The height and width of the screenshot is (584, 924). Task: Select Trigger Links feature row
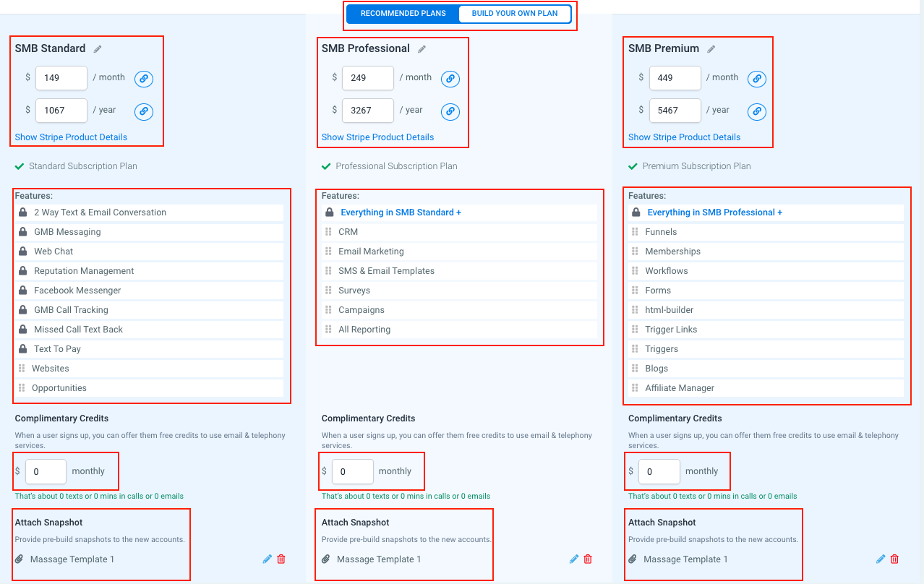[766, 330]
